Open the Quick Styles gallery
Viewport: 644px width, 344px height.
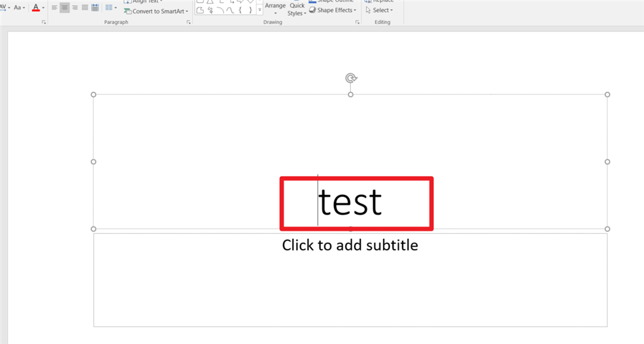[297, 9]
